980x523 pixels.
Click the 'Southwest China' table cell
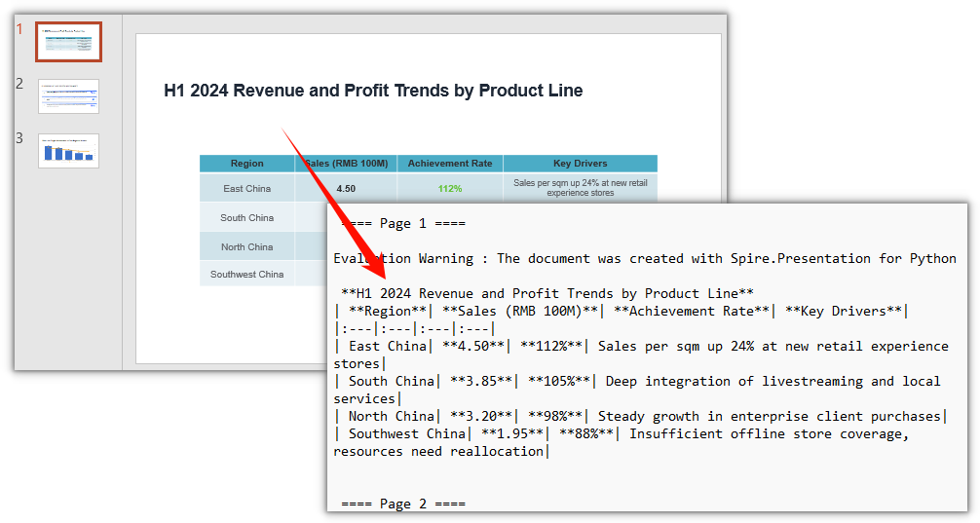(x=246, y=274)
